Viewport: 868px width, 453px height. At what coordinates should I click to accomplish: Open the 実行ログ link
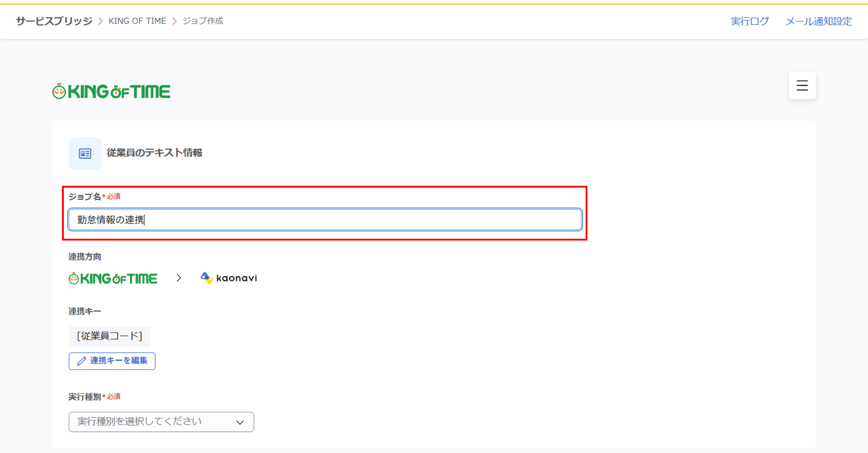[749, 21]
